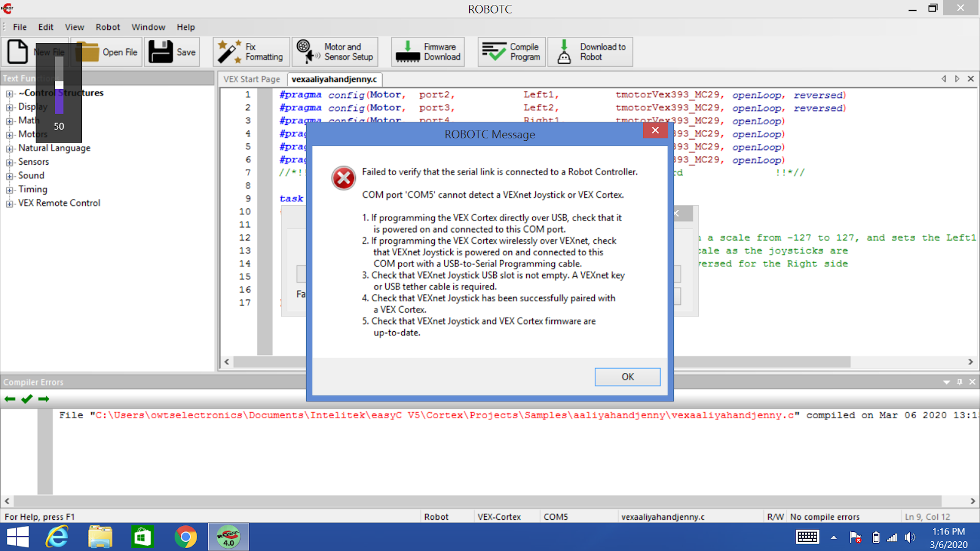Open the Robot menu
Viewport: 980px width, 551px height.
[x=108, y=27]
